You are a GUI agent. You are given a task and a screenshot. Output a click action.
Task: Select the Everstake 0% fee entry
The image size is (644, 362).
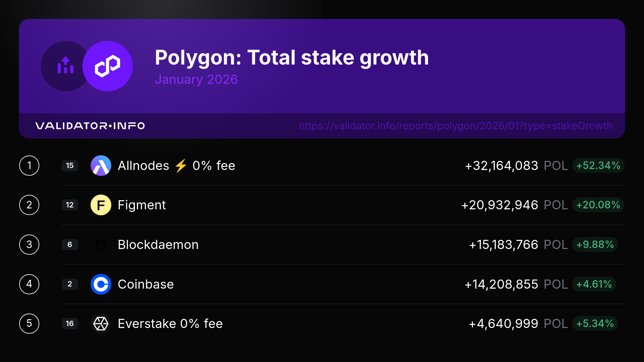coord(170,324)
